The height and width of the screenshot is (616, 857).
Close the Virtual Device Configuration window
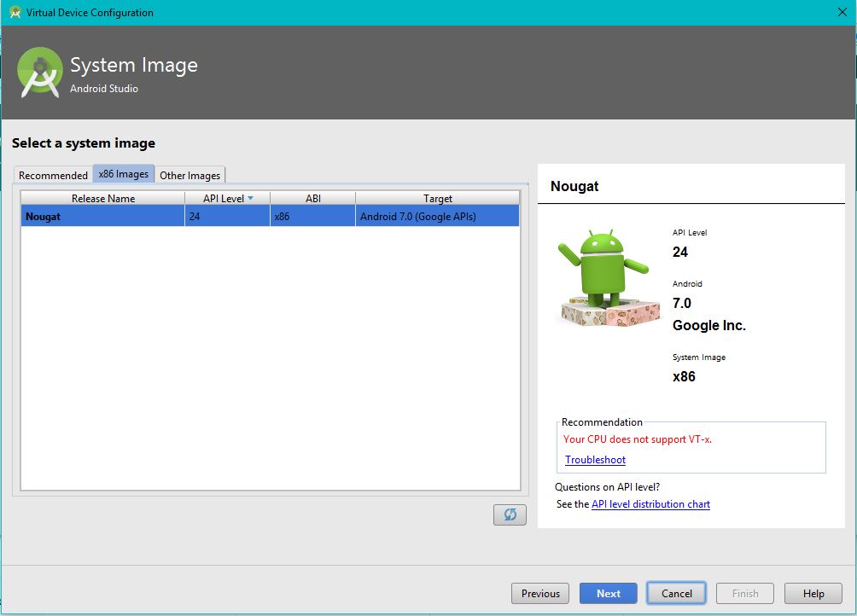pos(842,12)
